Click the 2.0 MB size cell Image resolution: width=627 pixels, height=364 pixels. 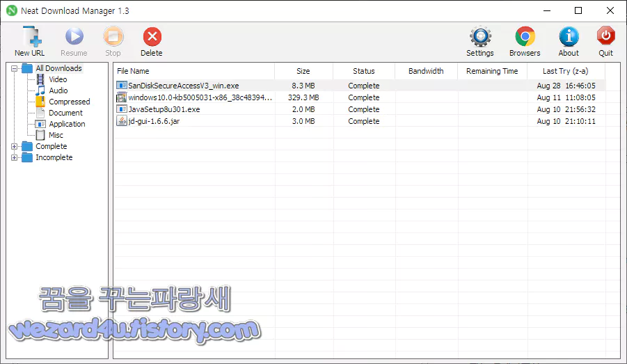[x=303, y=109]
